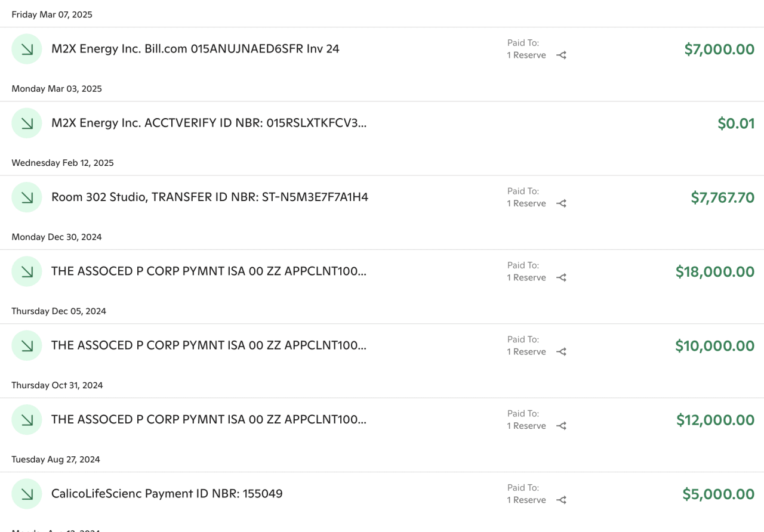
Task: Click the $0.01 ACCTVERIFY amount
Action: coord(736,123)
